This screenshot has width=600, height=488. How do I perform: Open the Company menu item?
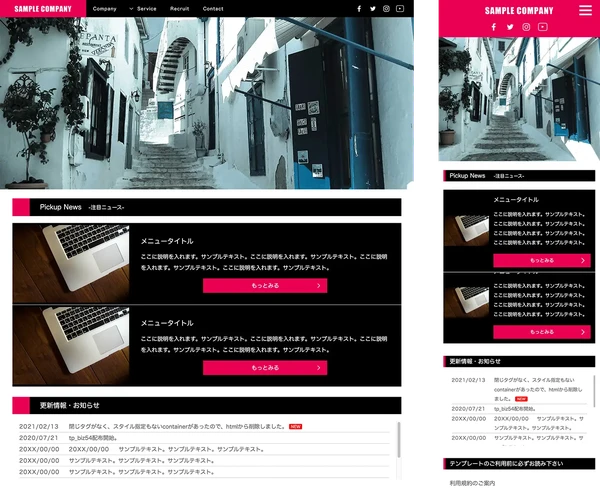(104, 8)
